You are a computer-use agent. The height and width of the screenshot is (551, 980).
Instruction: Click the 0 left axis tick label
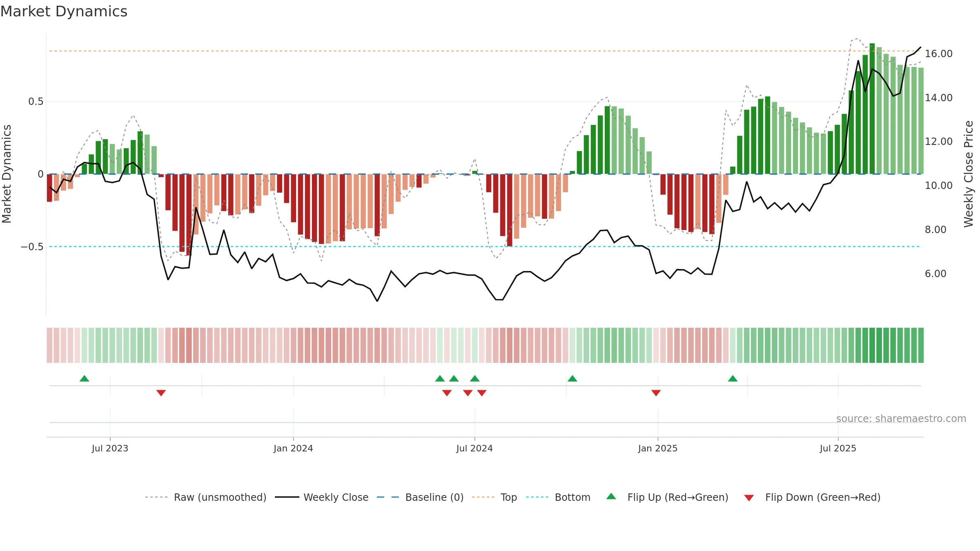point(40,174)
